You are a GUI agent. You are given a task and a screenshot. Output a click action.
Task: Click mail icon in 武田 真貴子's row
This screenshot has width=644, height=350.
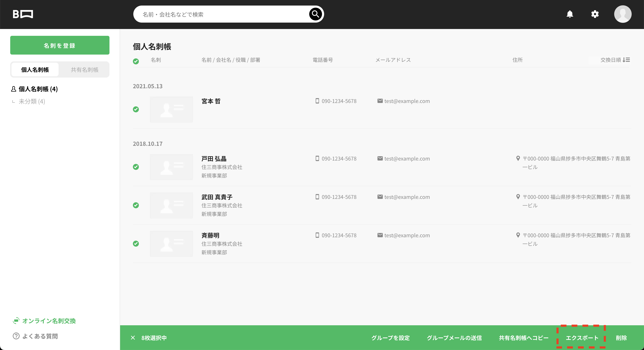tap(380, 197)
